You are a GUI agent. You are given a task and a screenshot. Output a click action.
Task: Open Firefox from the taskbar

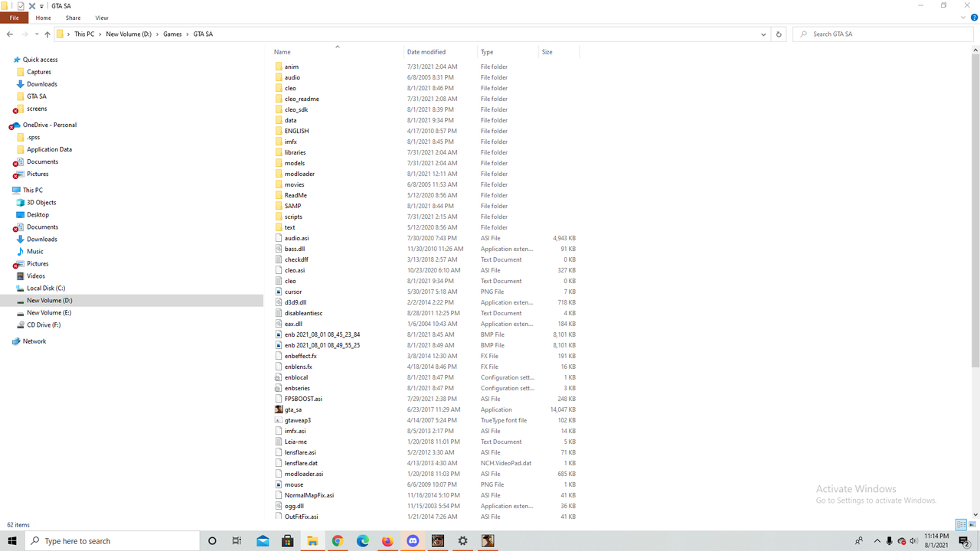[x=387, y=541]
